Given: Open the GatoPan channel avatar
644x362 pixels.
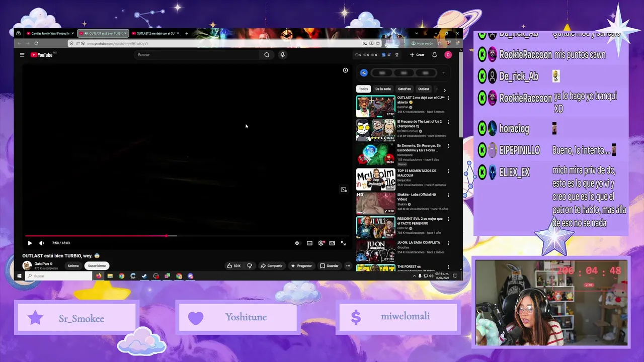Looking at the screenshot, I should 27,265.
